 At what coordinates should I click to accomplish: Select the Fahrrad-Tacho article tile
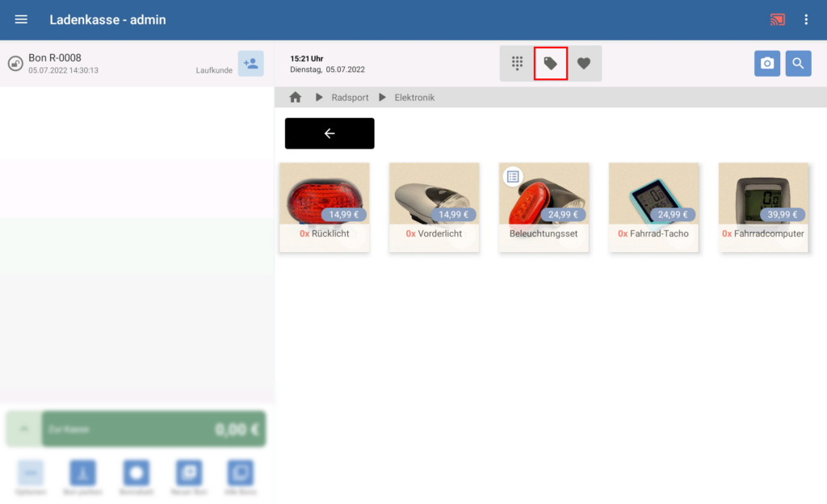(x=653, y=207)
